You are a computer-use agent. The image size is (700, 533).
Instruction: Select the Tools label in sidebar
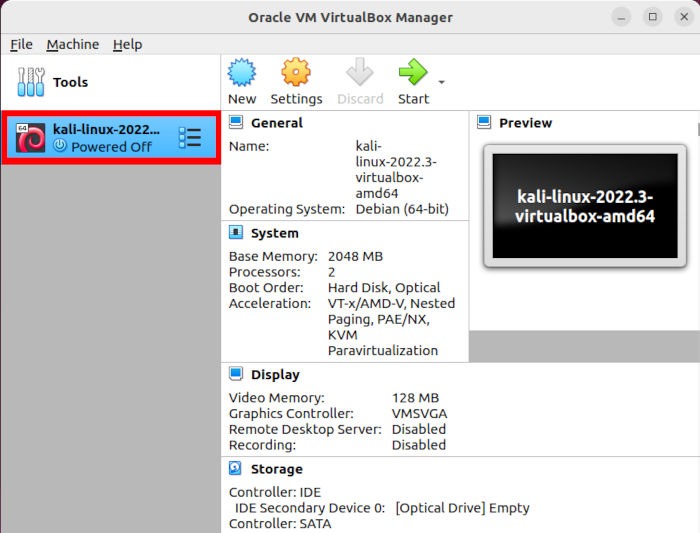tap(71, 82)
